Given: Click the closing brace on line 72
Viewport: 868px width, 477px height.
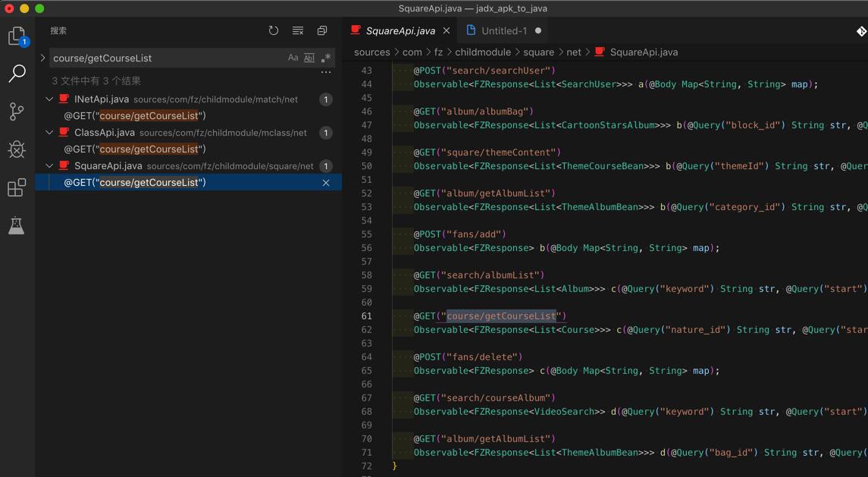Looking at the screenshot, I should (x=395, y=466).
